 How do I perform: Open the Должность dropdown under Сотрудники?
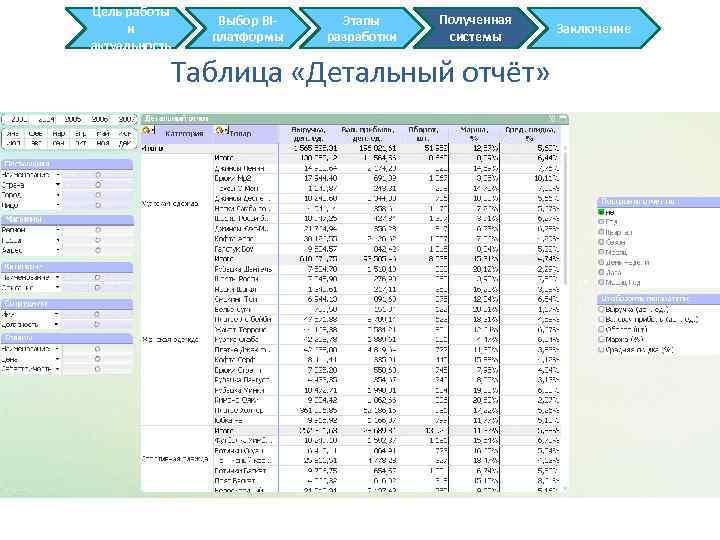[x=56, y=324]
